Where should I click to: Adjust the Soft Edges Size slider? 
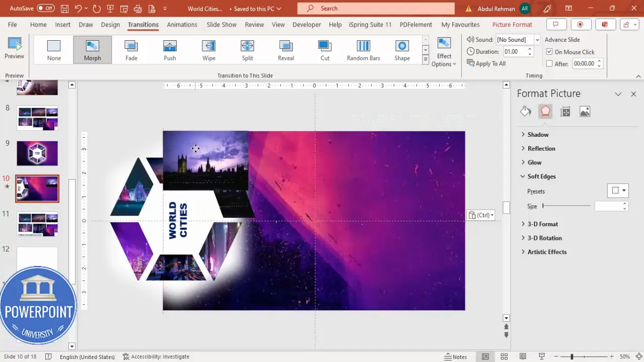click(x=567, y=206)
